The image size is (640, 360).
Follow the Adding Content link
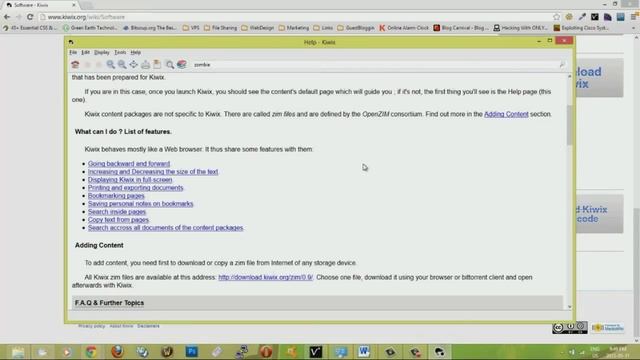click(506, 114)
